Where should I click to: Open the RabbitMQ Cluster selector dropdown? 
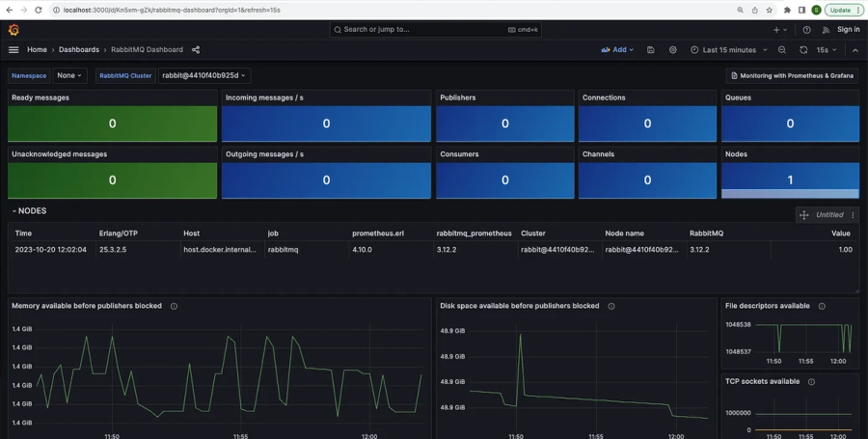pyautogui.click(x=203, y=75)
